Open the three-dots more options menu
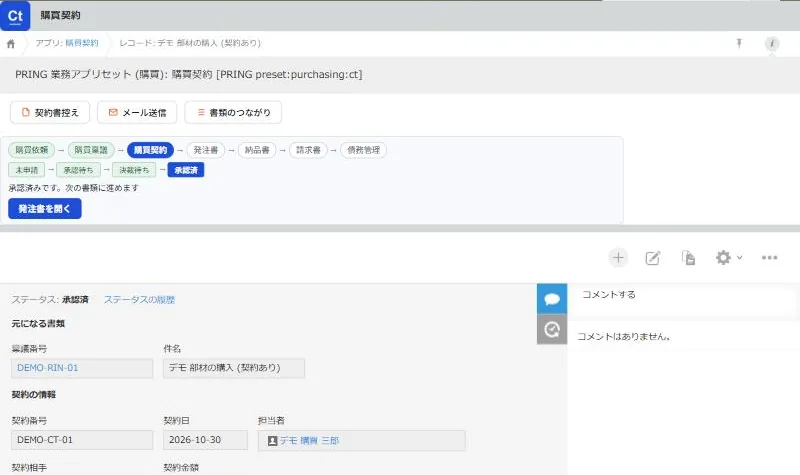The width and height of the screenshot is (800, 475). [769, 258]
